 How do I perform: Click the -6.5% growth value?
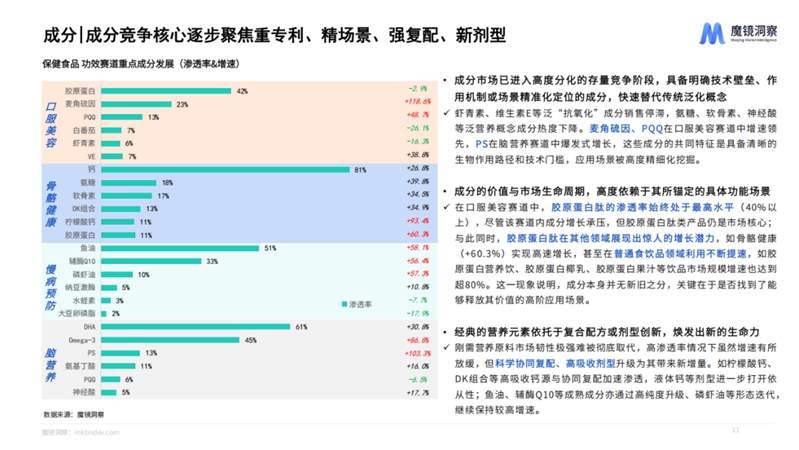coord(418,380)
